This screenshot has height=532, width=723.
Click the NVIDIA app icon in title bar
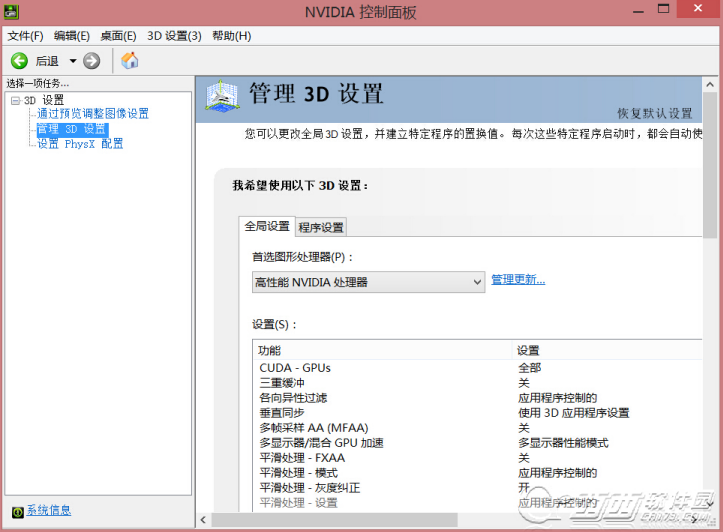[11, 12]
